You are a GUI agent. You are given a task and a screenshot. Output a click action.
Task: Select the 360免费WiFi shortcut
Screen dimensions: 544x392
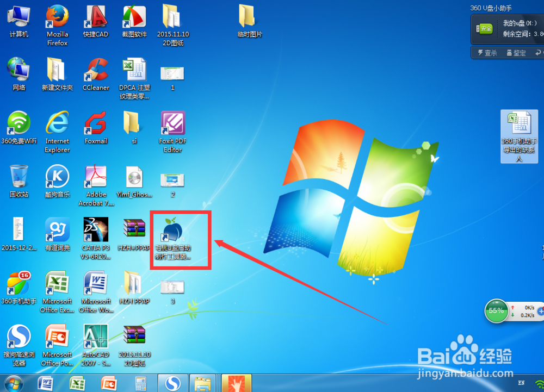(x=18, y=128)
